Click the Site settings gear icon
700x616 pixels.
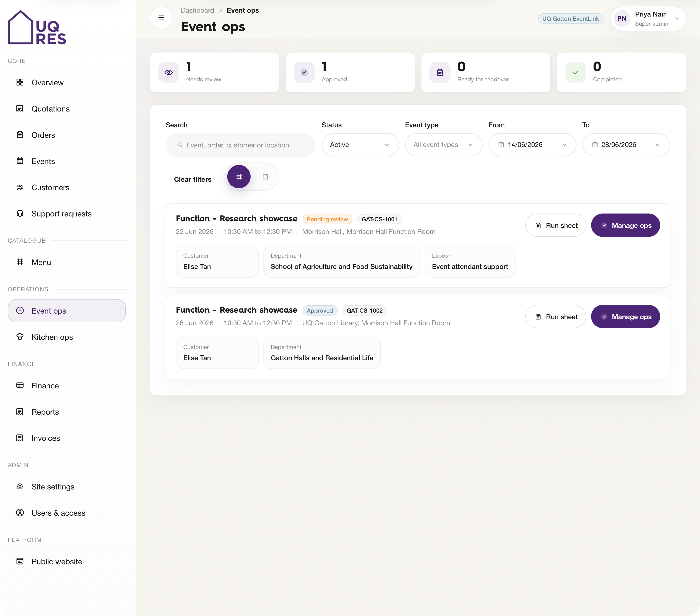(20, 486)
